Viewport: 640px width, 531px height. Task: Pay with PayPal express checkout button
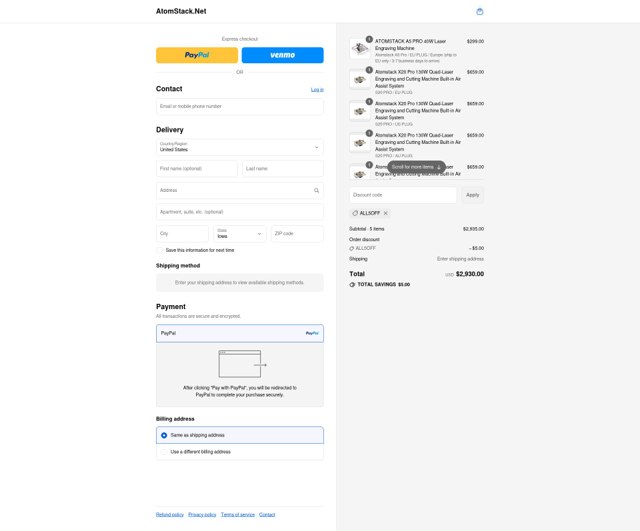coord(197,55)
